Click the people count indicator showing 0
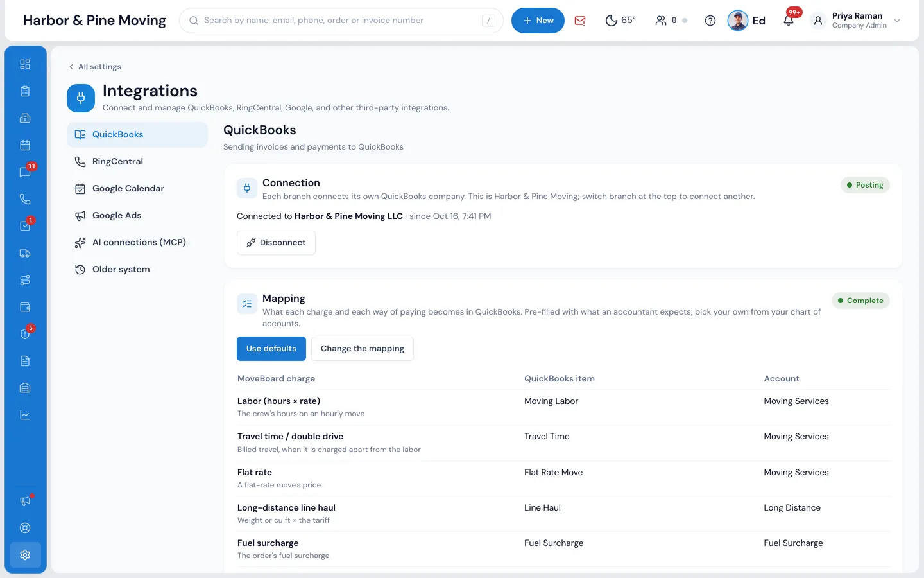This screenshot has height=578, width=924. pyautogui.click(x=671, y=21)
